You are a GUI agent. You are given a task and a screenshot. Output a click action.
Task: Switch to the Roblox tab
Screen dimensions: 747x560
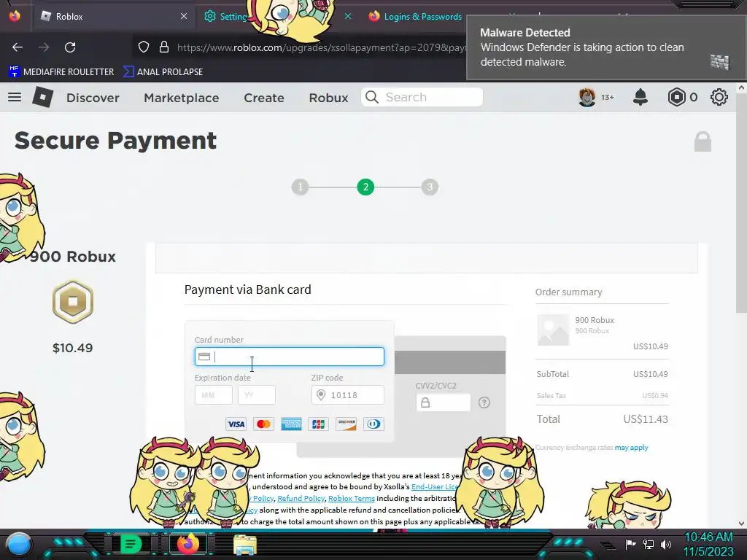tap(113, 16)
